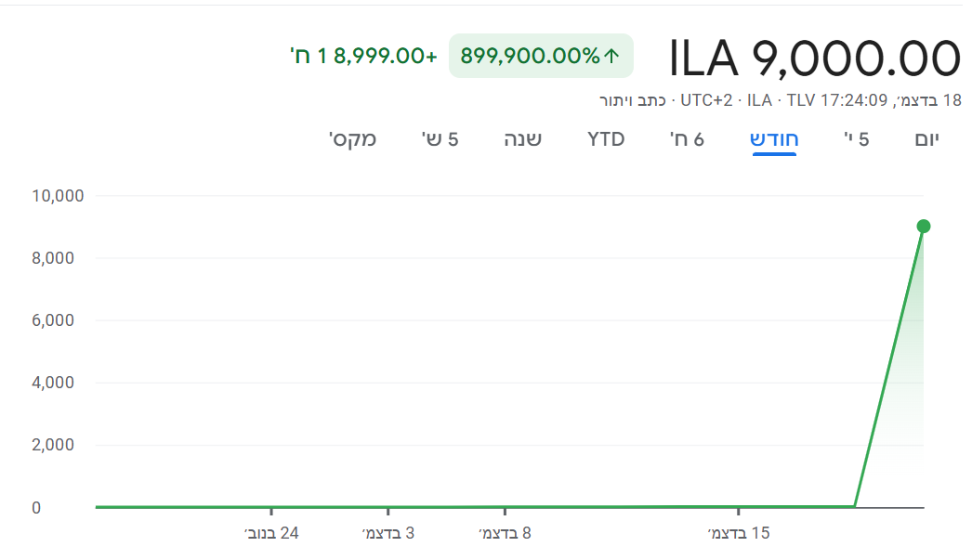Click the green up arrow icon
The height and width of the screenshot is (560, 972).
pyautogui.click(x=611, y=56)
